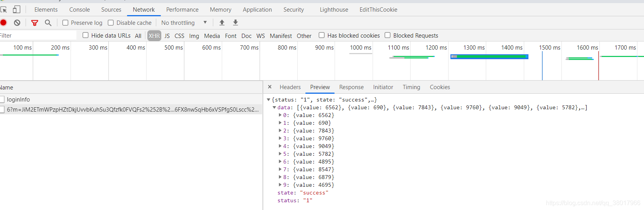View the raw Response tab
The width and height of the screenshot is (644, 210).
(351, 87)
